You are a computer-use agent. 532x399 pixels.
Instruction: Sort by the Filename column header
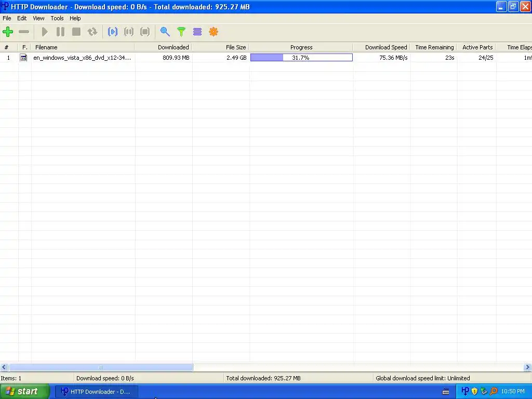coord(83,47)
